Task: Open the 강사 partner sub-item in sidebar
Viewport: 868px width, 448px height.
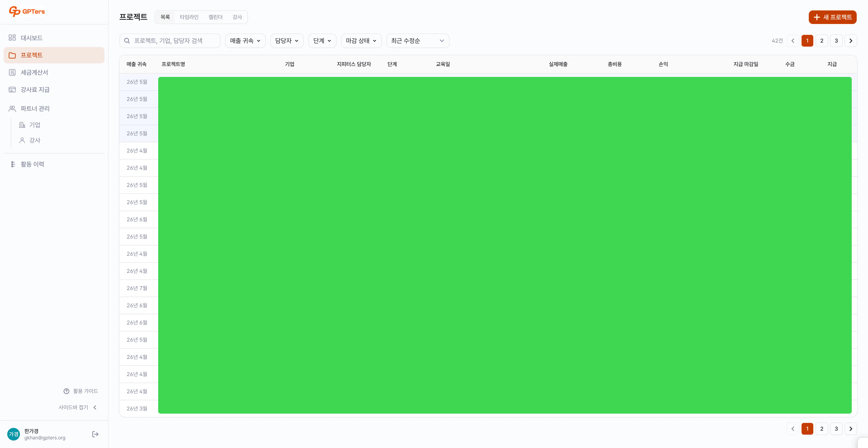Action: pyautogui.click(x=35, y=140)
